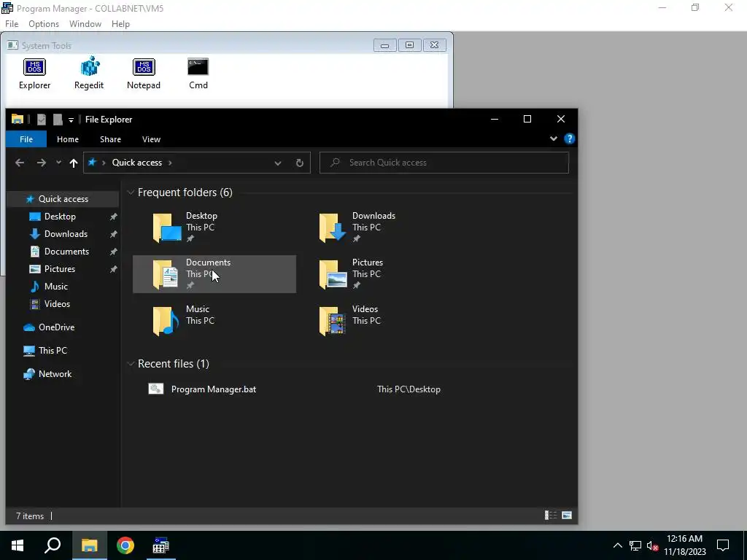747x560 pixels.
Task: Open Google Chrome from taskbar
Action: pos(125,545)
